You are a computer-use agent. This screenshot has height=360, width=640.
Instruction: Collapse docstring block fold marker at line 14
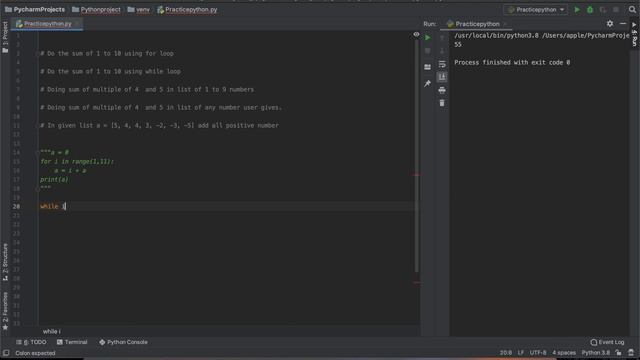pyautogui.click(x=38, y=152)
